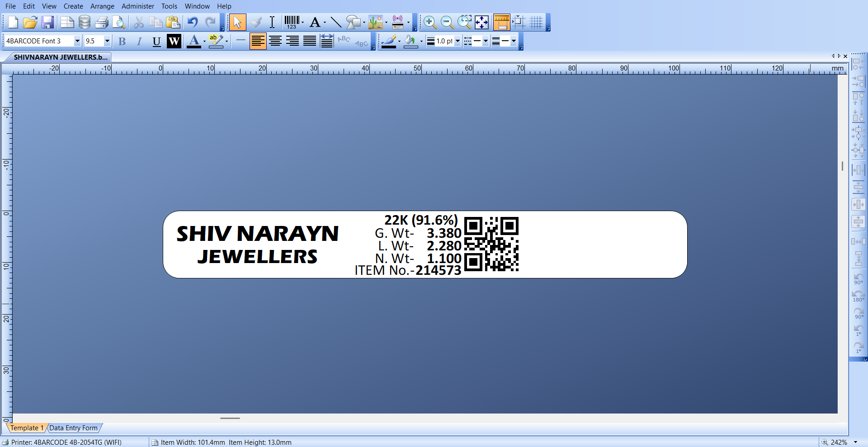Toggle italic text formatting
Image resolution: width=868 pixels, height=447 pixels.
point(139,41)
